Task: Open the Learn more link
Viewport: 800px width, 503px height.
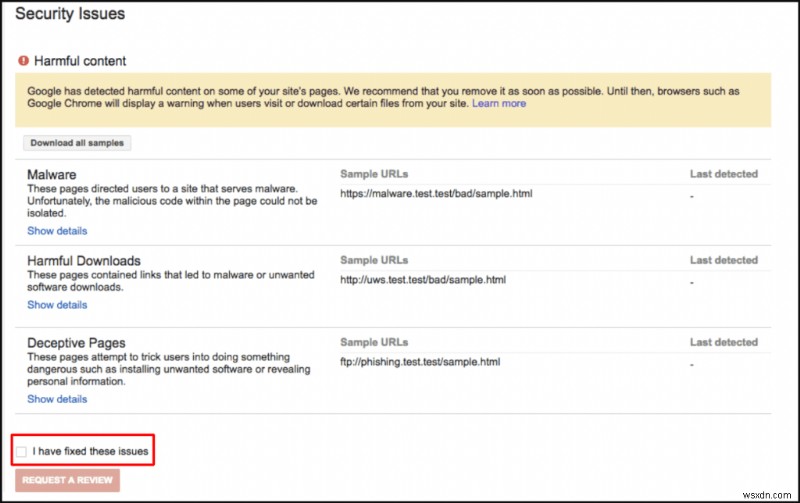Action: click(x=499, y=103)
